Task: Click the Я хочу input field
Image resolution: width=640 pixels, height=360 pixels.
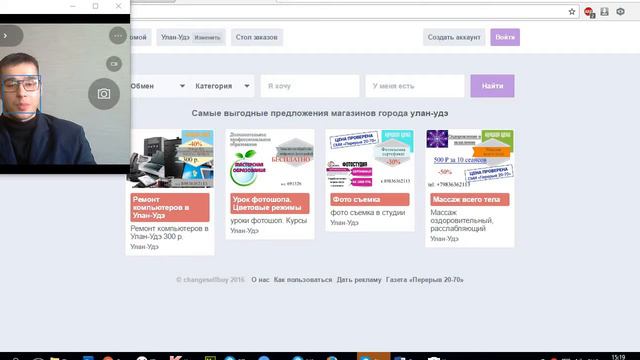Action: click(x=310, y=86)
